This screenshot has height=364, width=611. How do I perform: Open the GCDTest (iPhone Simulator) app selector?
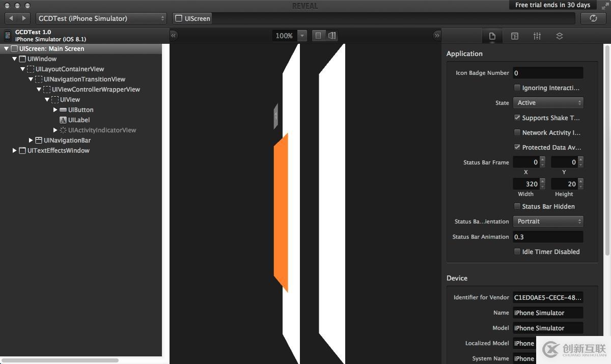coord(101,18)
